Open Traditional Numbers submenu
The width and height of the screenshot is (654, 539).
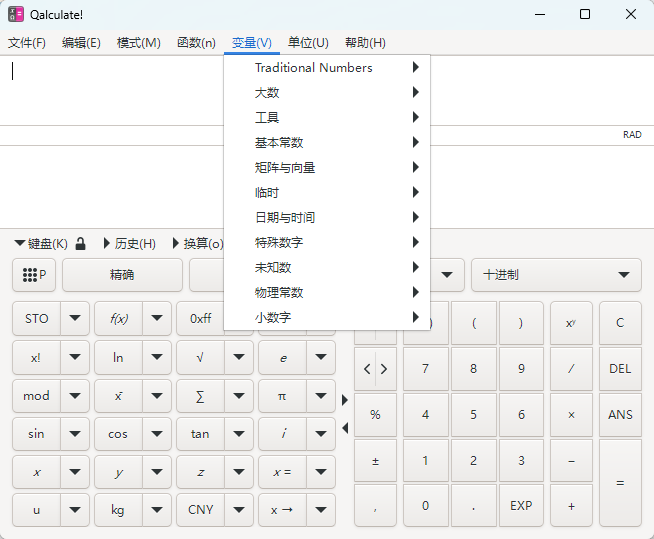click(x=327, y=68)
